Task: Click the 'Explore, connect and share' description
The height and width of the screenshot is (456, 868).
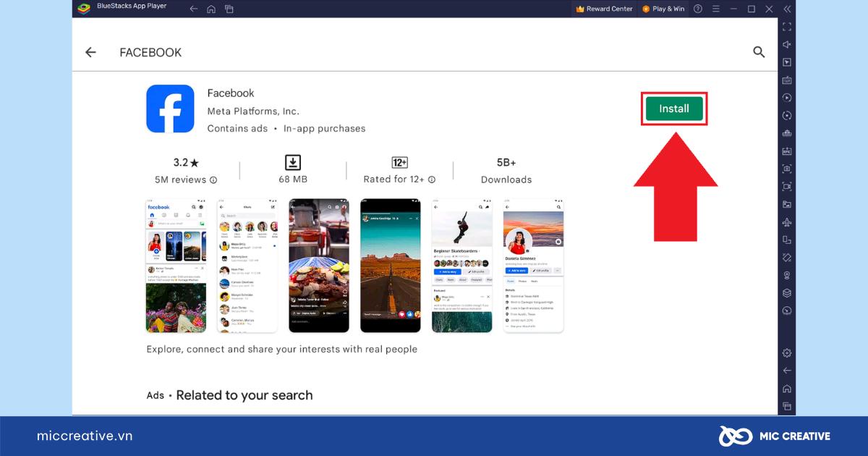Action: click(282, 349)
